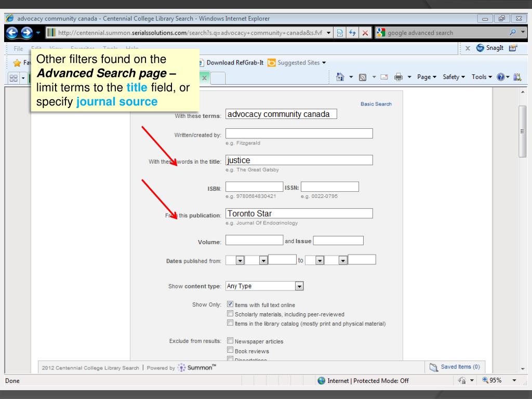Open the search provider options dropdown
Image resolution: width=532 pixels, height=399 pixels.
tap(523, 32)
